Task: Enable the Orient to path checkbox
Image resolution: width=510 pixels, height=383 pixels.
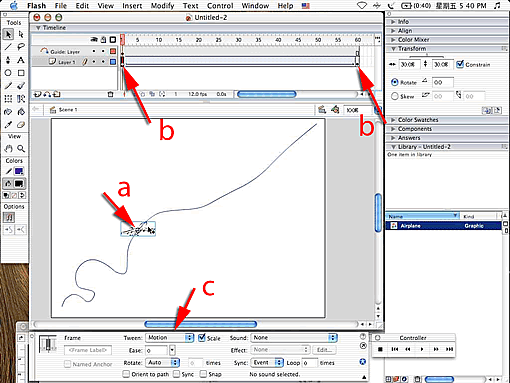Action: click(x=126, y=374)
